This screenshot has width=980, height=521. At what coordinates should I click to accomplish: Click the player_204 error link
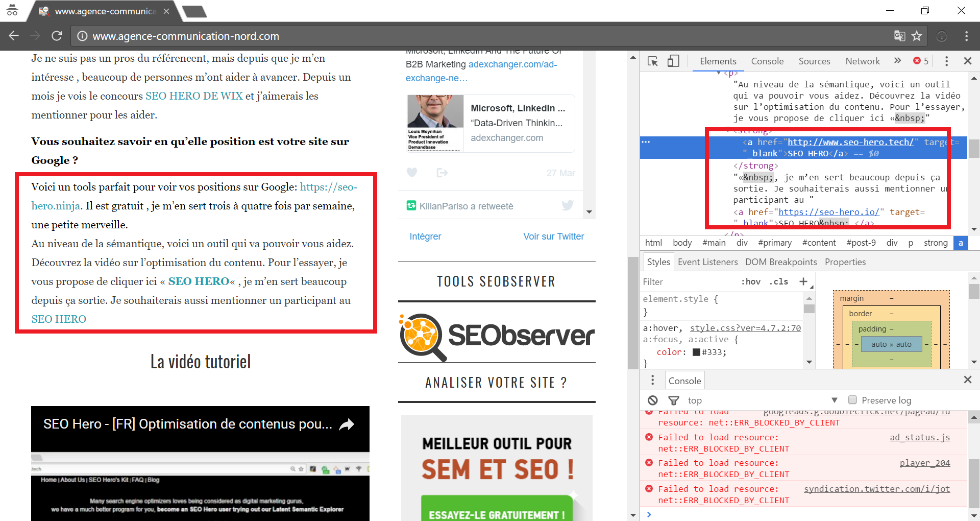click(x=925, y=463)
